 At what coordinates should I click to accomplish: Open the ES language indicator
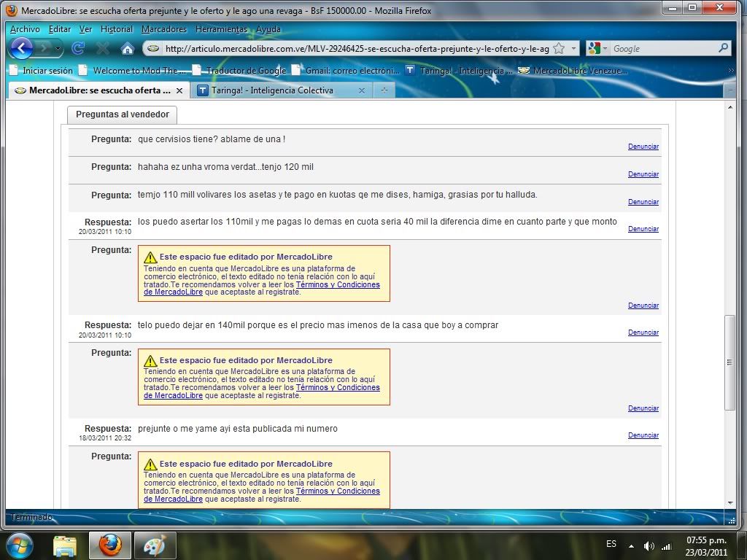click(x=611, y=544)
